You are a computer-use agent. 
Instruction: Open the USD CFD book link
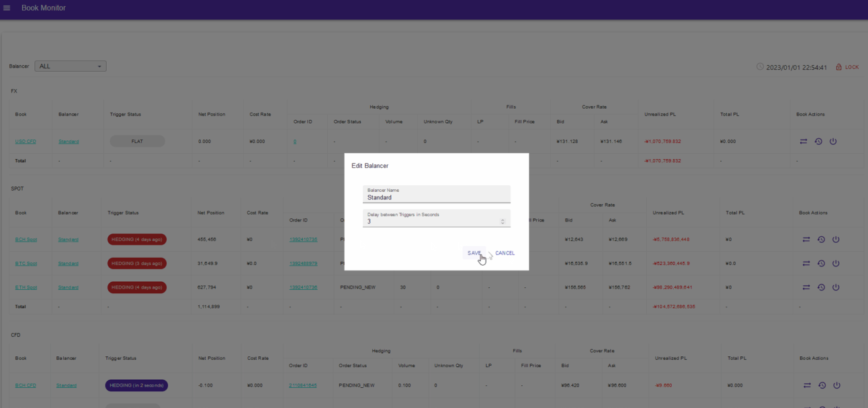pos(26,142)
